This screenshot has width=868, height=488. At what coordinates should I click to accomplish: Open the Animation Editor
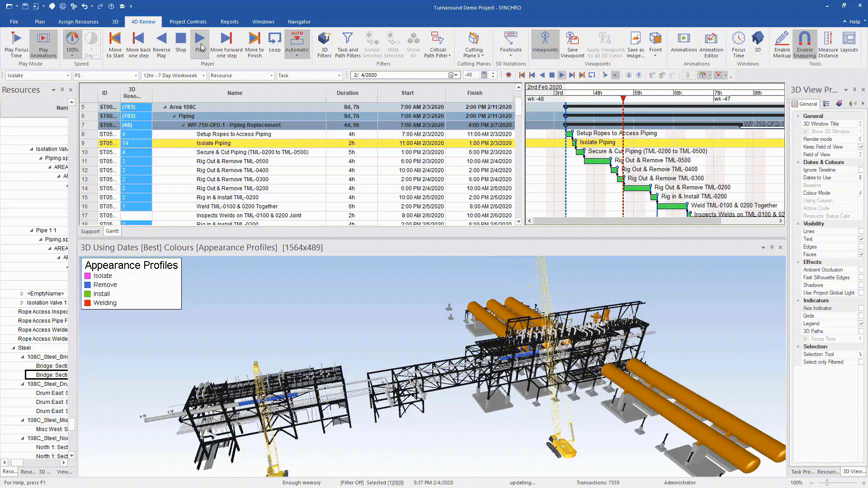pos(711,44)
